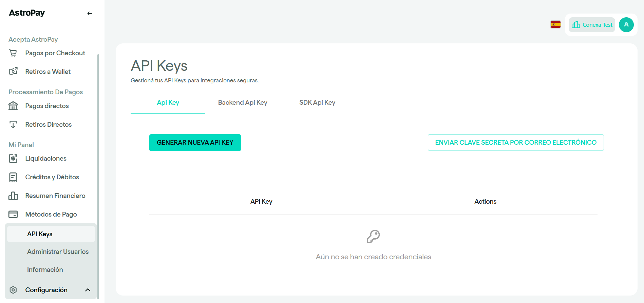
Task: Click the API Keys page heading
Action: [x=159, y=66]
